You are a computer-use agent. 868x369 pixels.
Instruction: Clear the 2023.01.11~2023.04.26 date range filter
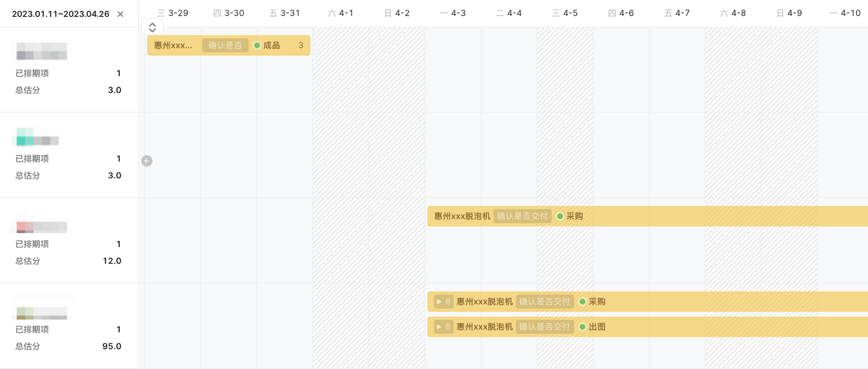pos(120,14)
